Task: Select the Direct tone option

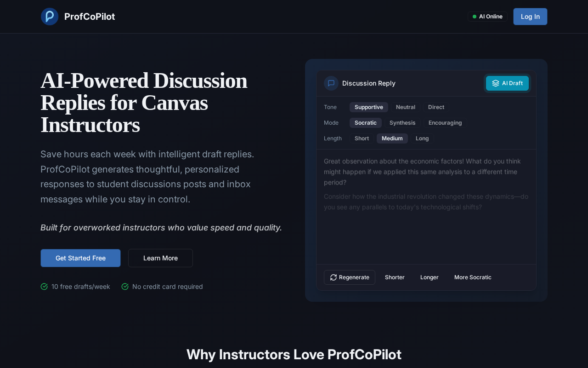Action: (436, 107)
